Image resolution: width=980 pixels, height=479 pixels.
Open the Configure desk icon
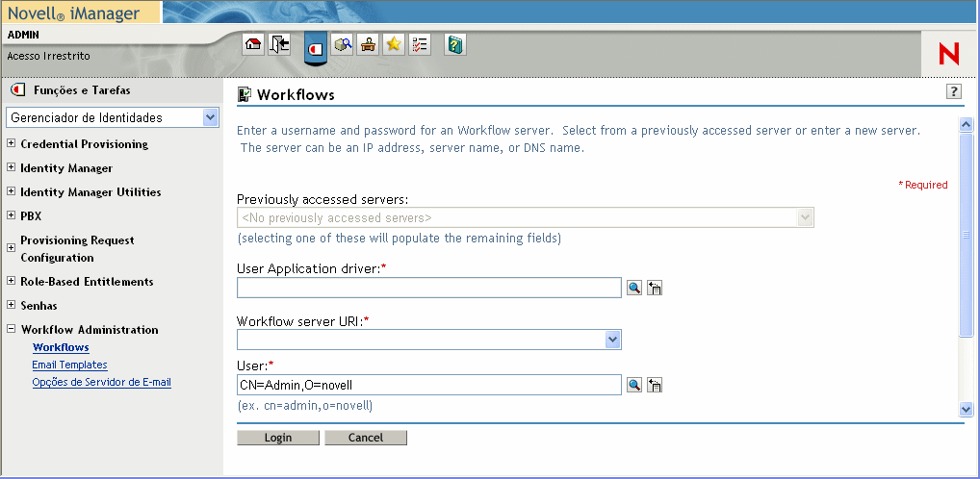[x=368, y=44]
